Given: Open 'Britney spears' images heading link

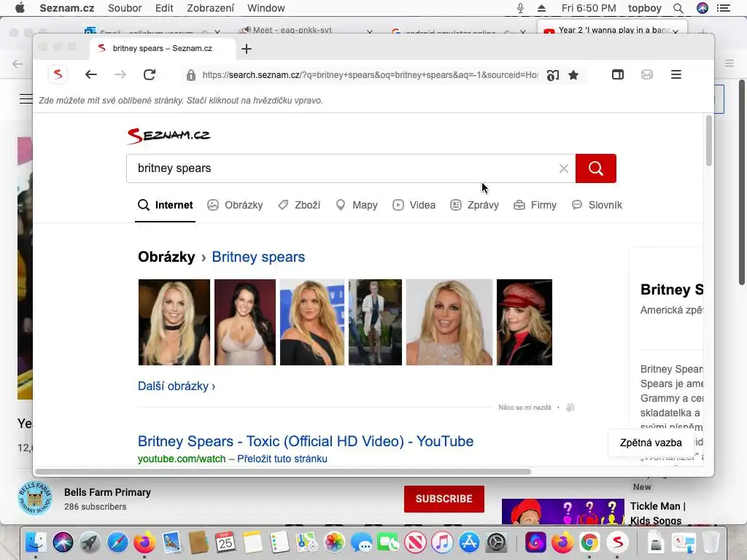Looking at the screenshot, I should pos(258,257).
